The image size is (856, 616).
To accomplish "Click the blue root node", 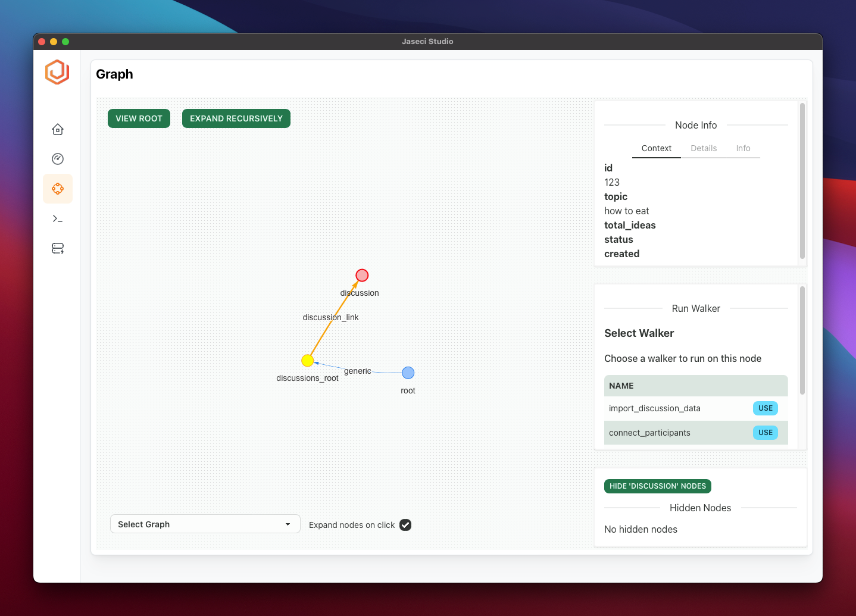I will [x=408, y=372].
